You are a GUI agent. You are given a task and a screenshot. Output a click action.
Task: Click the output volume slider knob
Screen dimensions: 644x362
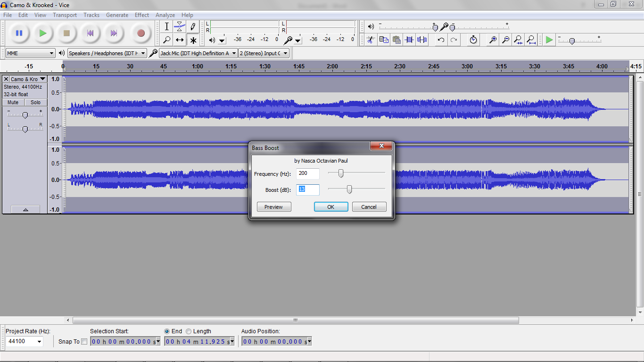pyautogui.click(x=435, y=27)
